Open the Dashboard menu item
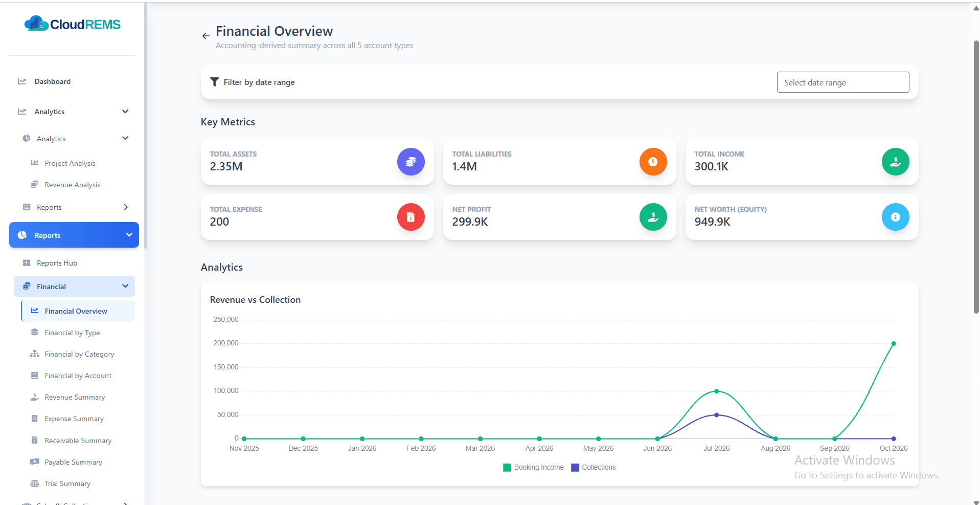This screenshot has width=980, height=505. point(73,81)
